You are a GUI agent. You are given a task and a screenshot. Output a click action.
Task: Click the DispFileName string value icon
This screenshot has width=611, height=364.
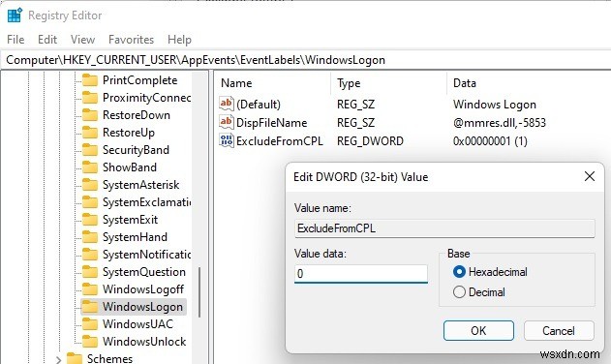[227, 122]
